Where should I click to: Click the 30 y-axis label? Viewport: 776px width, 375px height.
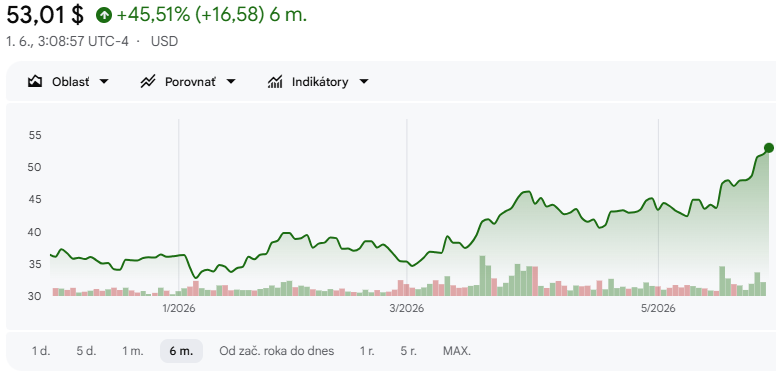[x=35, y=296]
